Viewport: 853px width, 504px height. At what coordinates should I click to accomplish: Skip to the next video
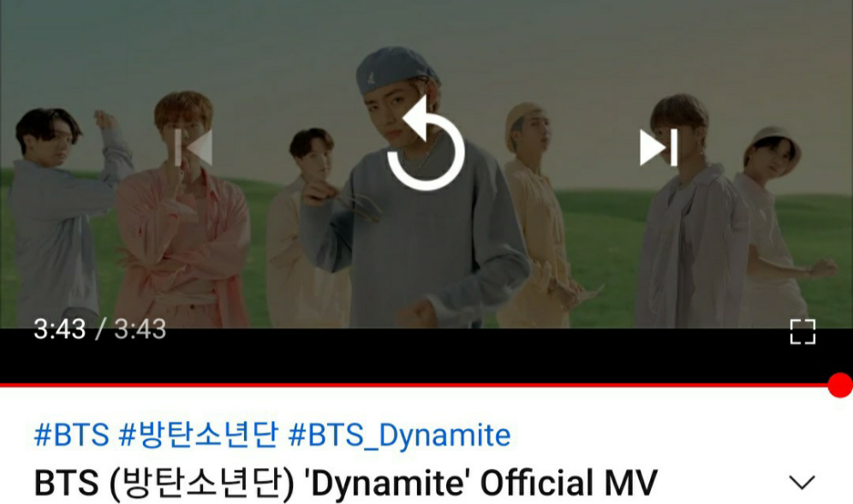659,147
